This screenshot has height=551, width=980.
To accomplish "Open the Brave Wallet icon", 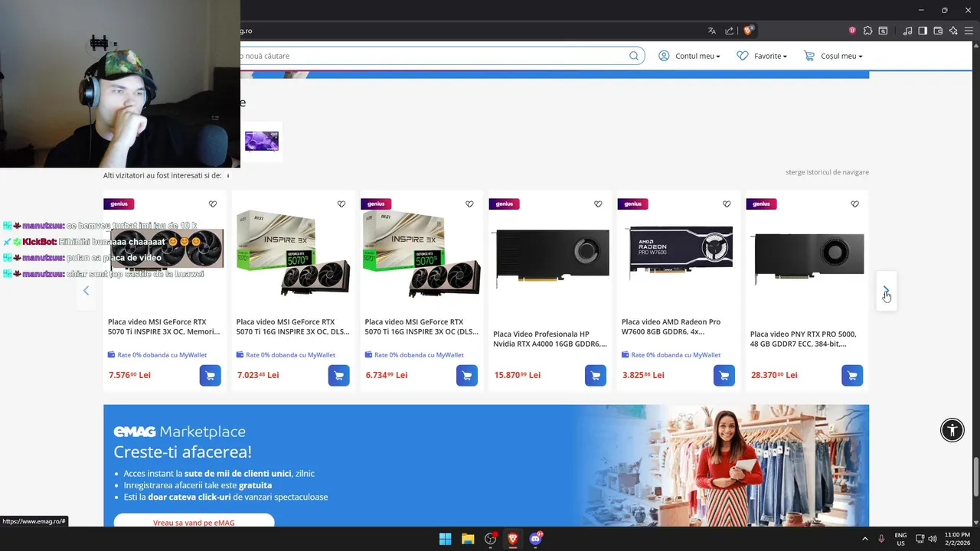I will pos(938,31).
